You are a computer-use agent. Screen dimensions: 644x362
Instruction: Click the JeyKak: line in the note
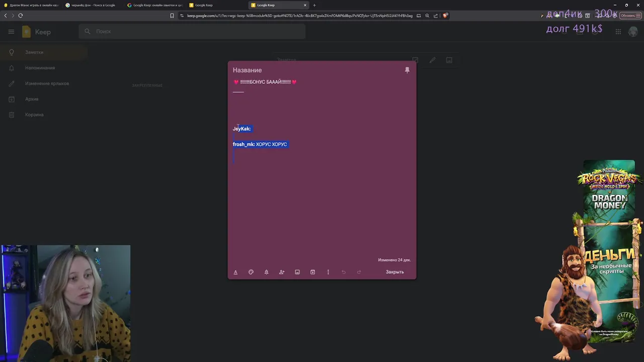(x=242, y=129)
